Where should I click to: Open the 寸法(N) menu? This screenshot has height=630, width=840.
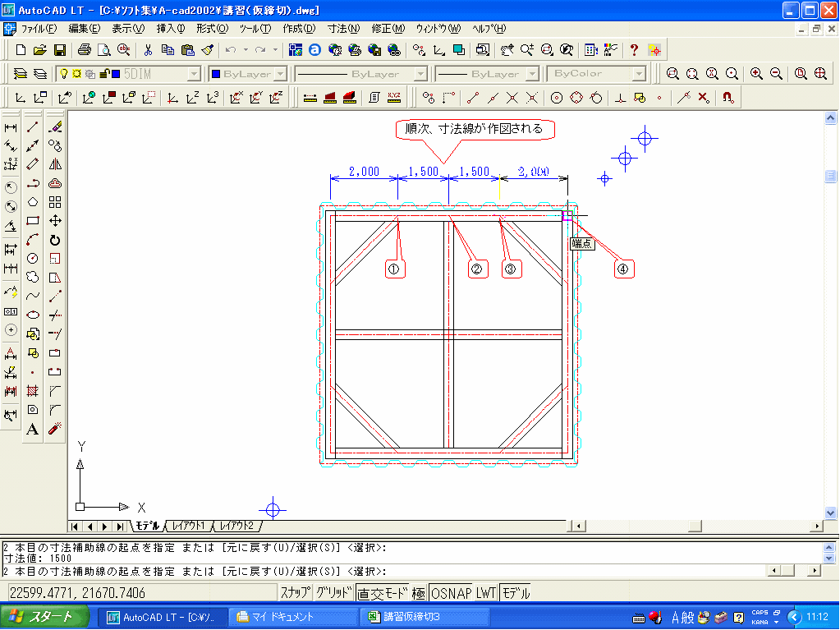pos(343,29)
